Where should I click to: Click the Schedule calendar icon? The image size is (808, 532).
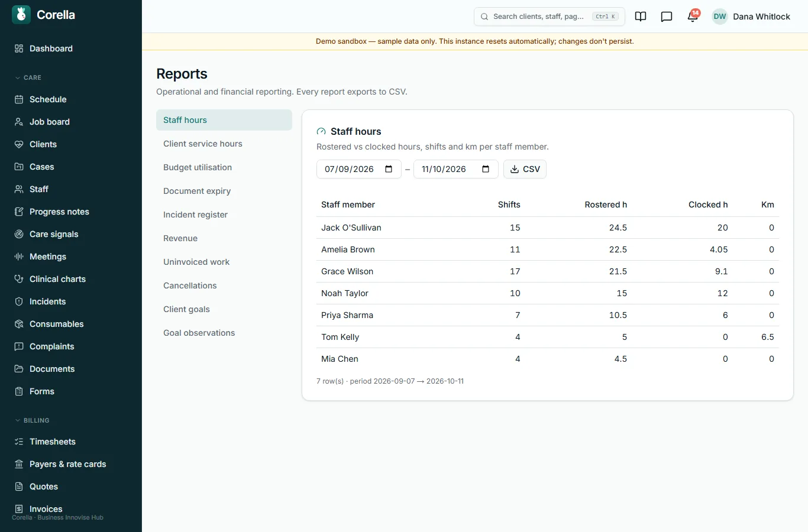19,99
